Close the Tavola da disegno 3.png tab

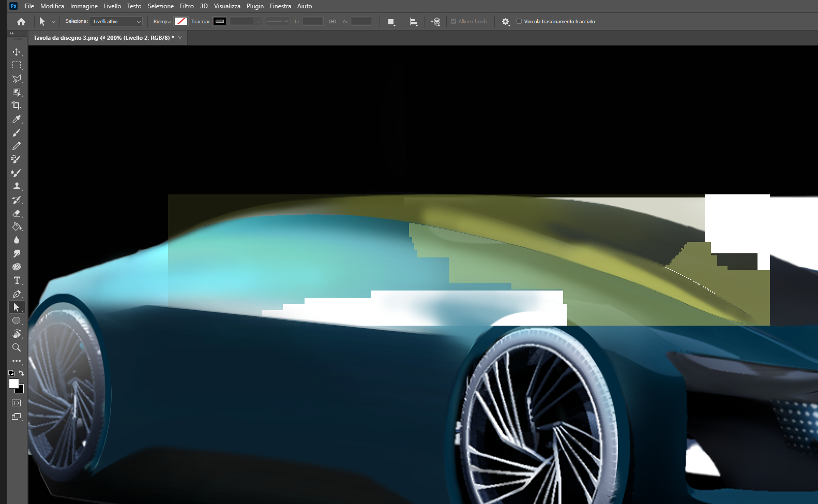pyautogui.click(x=180, y=38)
